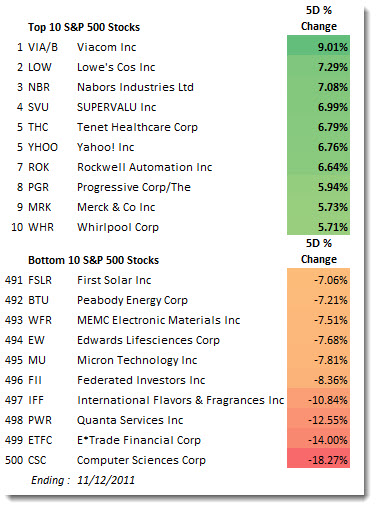
Task: Click Rockwell Automation Inc text
Action: click(x=144, y=167)
